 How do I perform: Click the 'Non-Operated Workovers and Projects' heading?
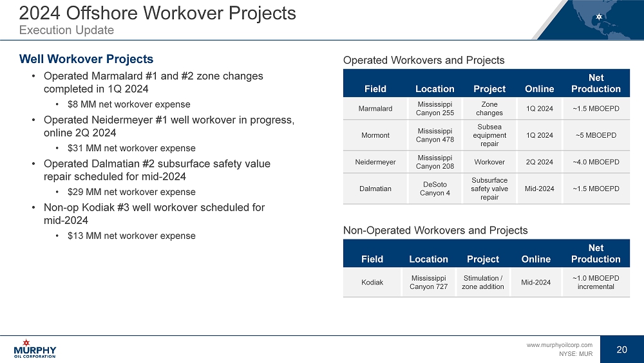pyautogui.click(x=435, y=230)
